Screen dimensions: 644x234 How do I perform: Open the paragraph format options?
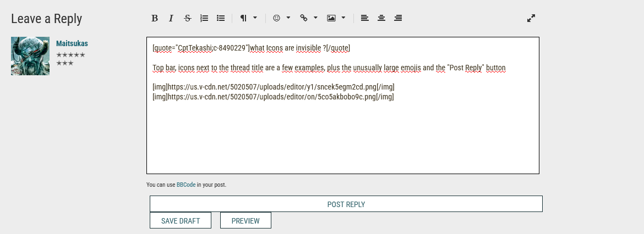[x=243, y=18]
